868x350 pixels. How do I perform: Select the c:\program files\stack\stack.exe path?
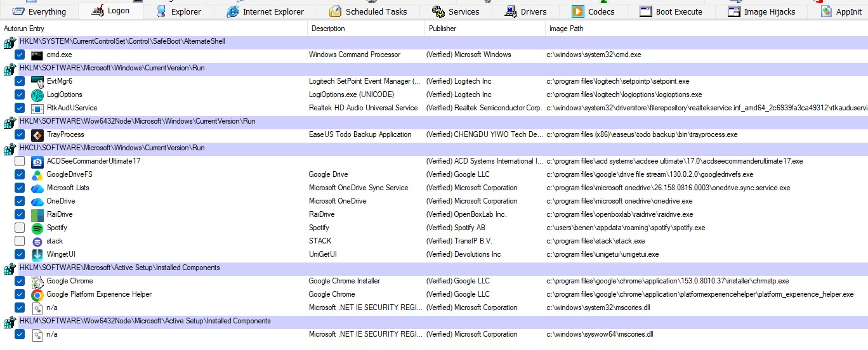pyautogui.click(x=596, y=241)
